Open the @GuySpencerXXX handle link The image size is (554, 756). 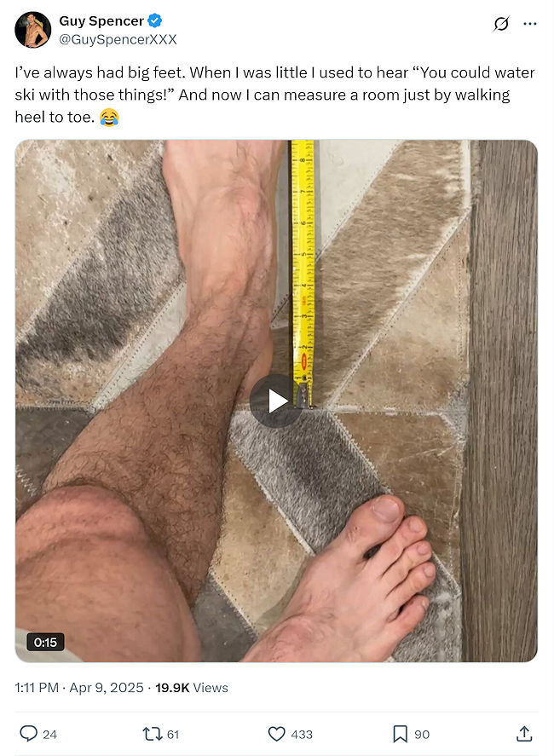(118, 39)
